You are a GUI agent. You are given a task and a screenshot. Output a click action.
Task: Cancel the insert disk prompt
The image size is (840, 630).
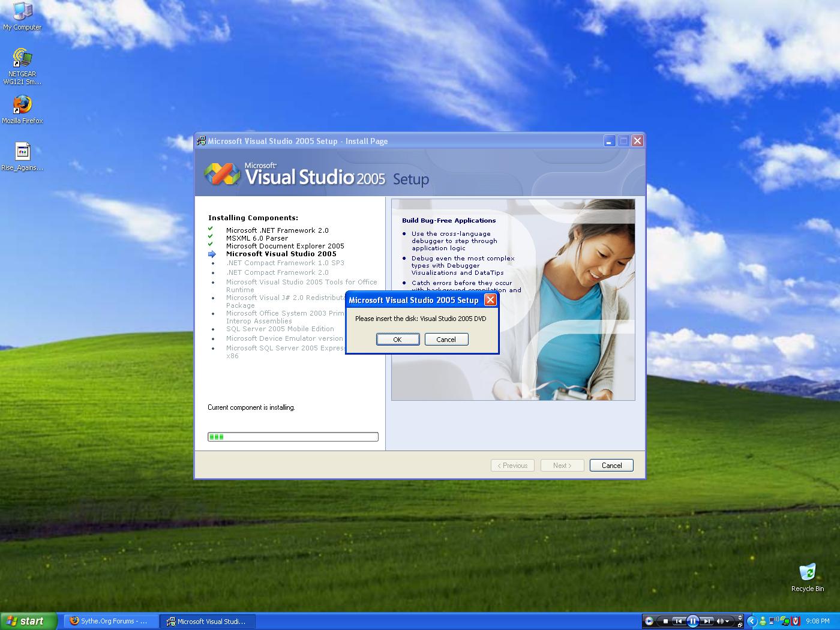coord(446,340)
